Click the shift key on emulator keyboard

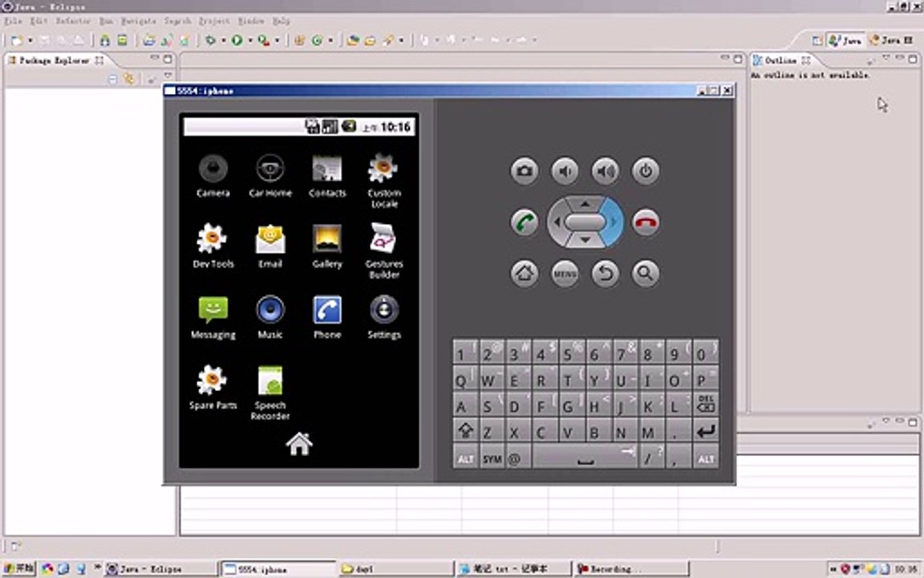tap(465, 431)
